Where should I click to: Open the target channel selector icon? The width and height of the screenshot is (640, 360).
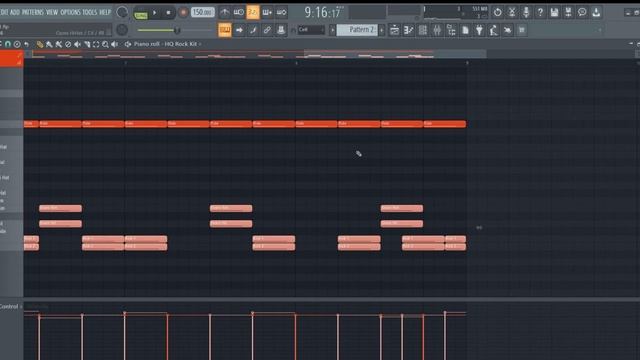[128, 44]
